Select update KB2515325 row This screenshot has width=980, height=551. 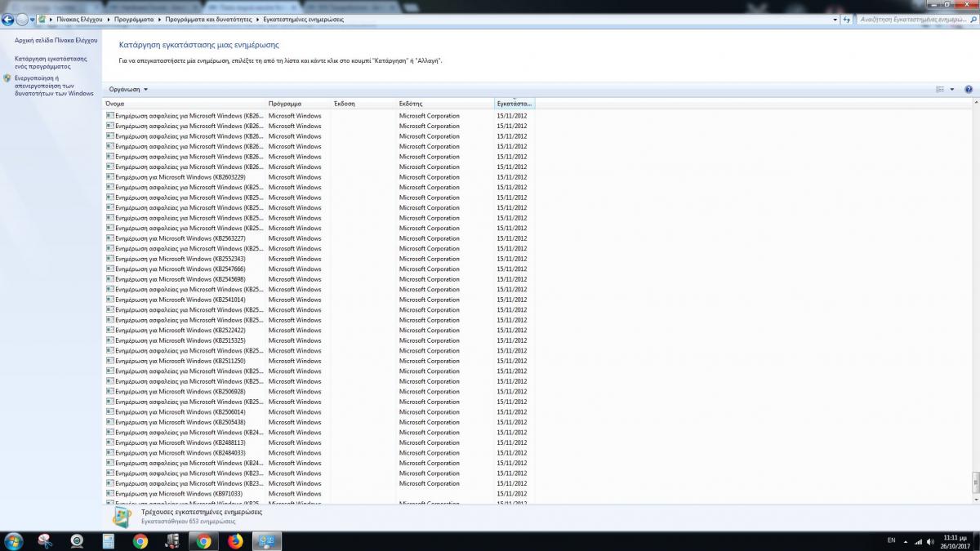(319, 340)
